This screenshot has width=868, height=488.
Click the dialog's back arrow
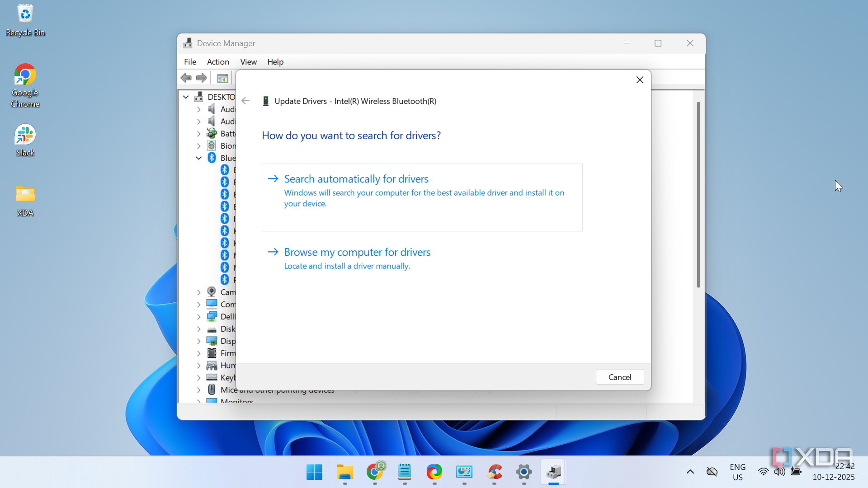click(245, 101)
